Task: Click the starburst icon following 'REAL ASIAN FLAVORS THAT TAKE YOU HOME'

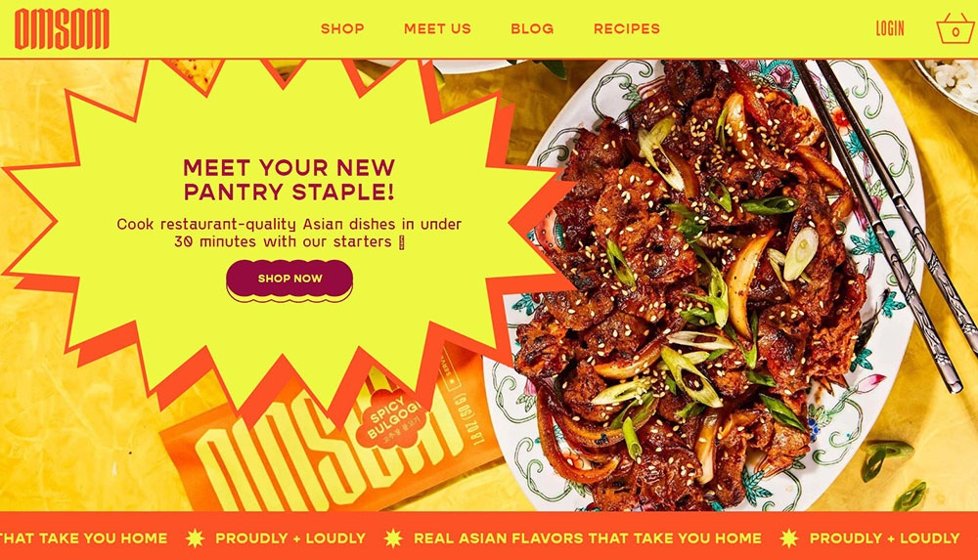Action: 789,538
